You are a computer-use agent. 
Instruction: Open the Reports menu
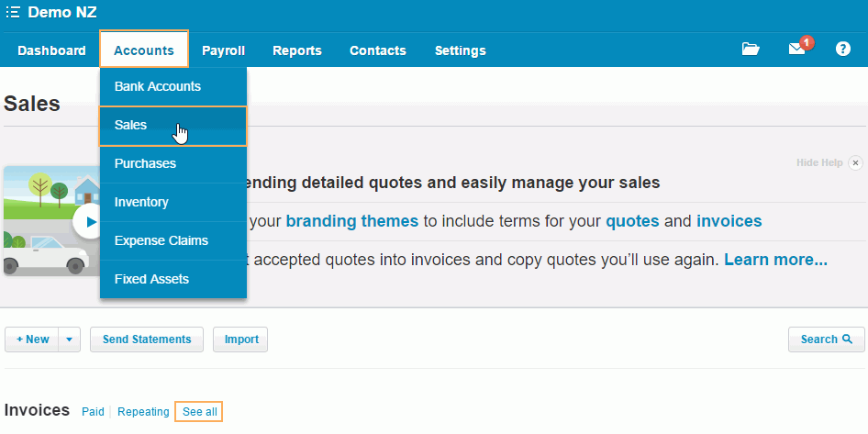coord(297,50)
